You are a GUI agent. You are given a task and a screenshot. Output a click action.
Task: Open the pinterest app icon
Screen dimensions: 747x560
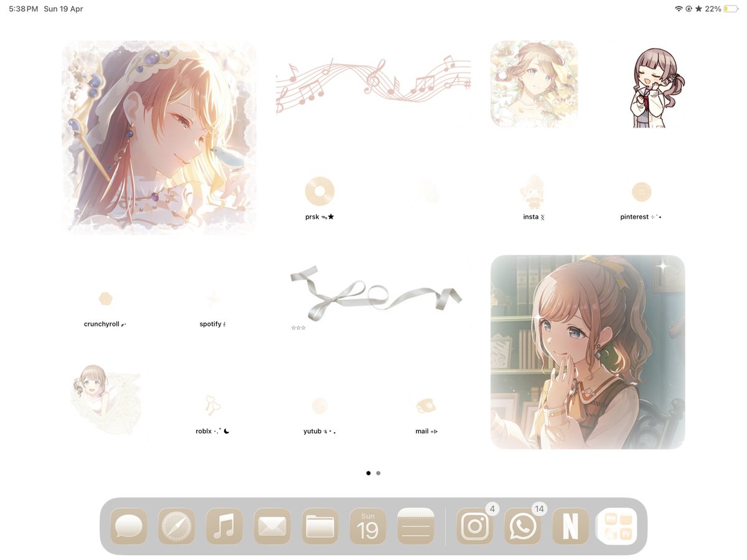[641, 192]
